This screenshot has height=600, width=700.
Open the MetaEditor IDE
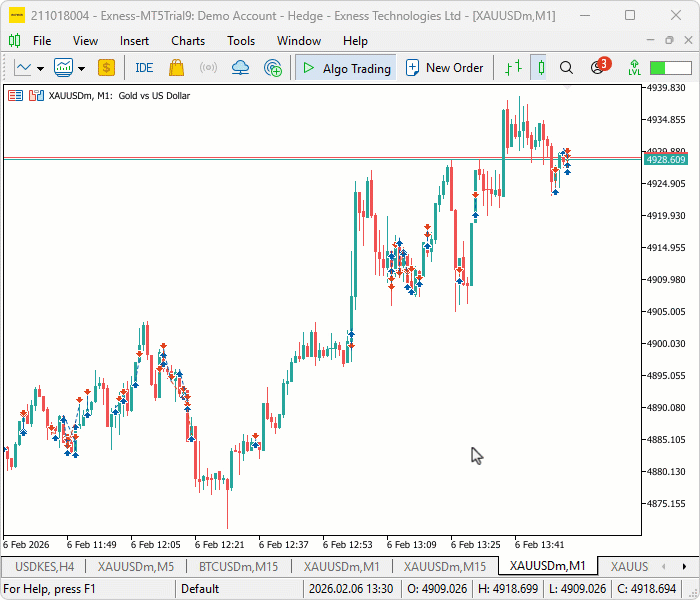click(x=144, y=68)
